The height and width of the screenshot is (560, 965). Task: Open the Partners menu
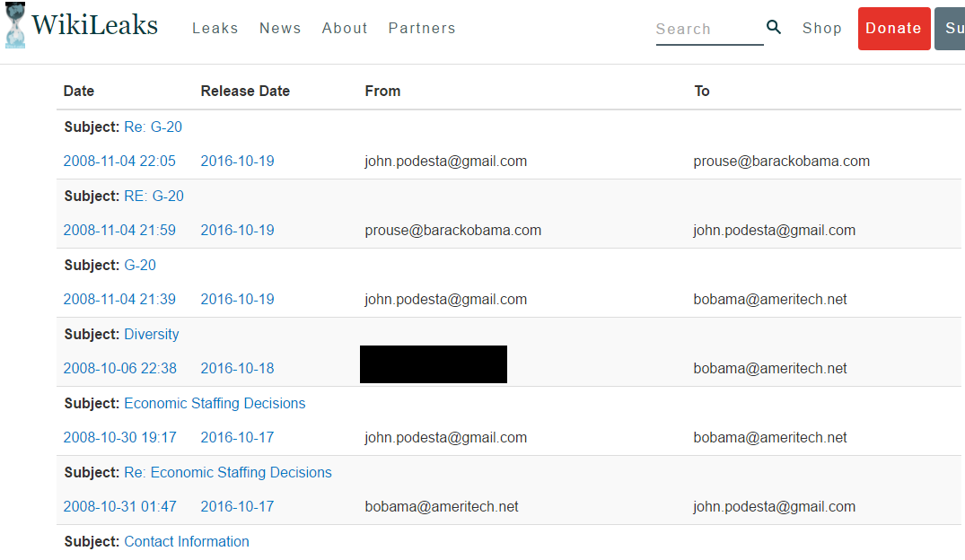(x=422, y=29)
